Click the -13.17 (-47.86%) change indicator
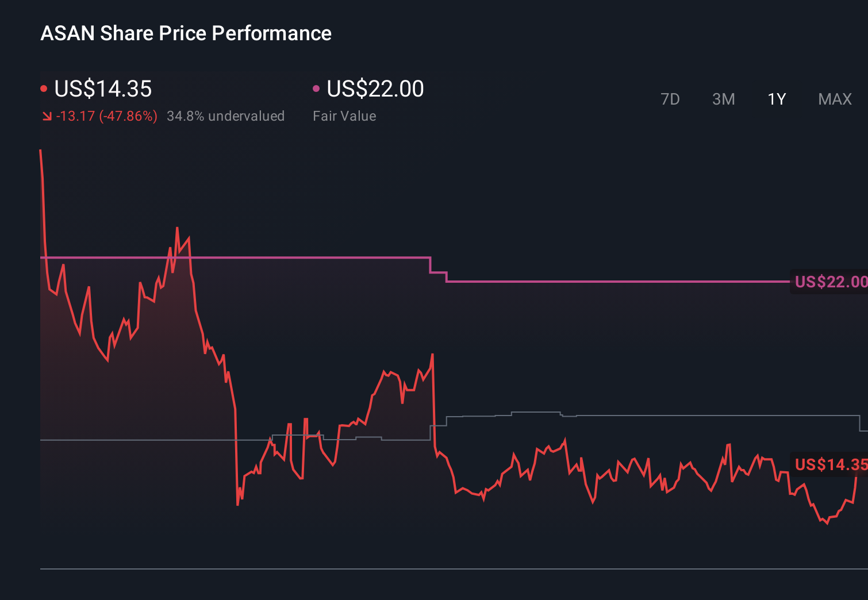 pyautogui.click(x=107, y=116)
